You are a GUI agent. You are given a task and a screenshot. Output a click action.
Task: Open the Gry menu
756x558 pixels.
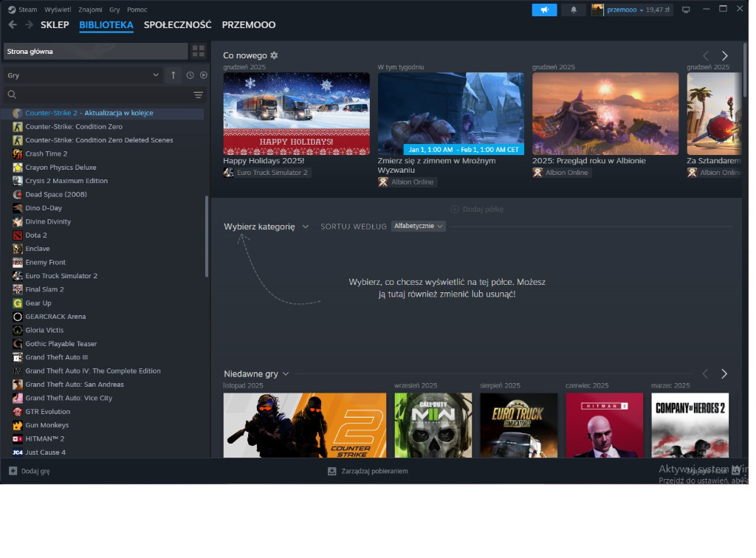(114, 10)
